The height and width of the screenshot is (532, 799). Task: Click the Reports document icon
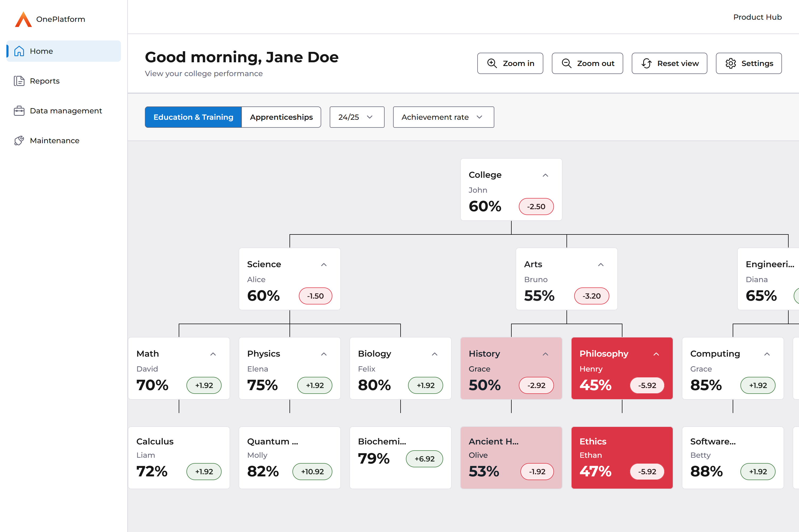[19, 81]
